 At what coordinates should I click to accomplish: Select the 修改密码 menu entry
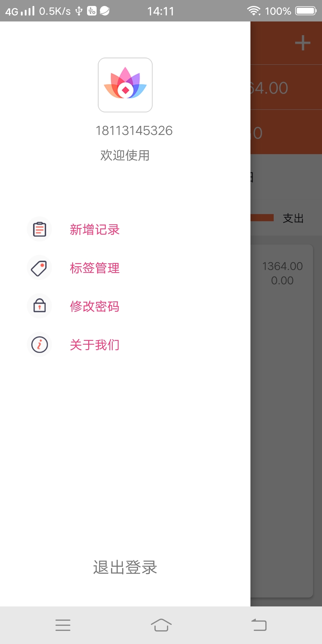[95, 306]
